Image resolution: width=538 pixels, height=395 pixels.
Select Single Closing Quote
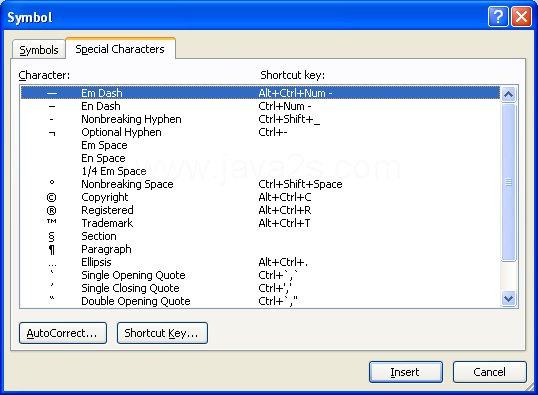coord(260,288)
